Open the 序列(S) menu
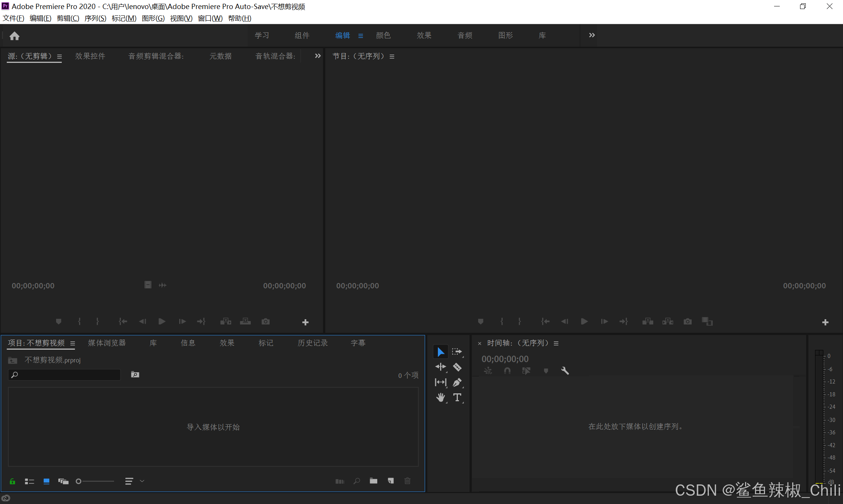The height and width of the screenshot is (504, 843). [95, 18]
